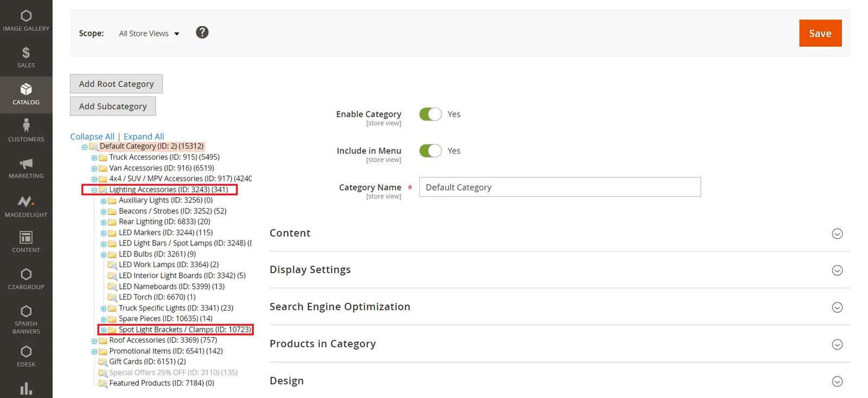This screenshot has width=868, height=398.
Task: Select 4x4 / SUV / MPV Accessories category
Action: point(180,179)
